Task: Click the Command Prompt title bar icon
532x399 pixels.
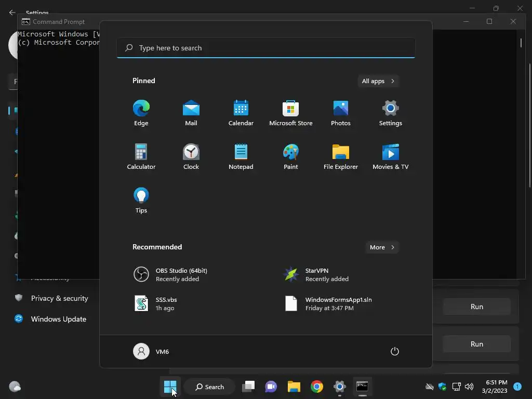Action: pyautogui.click(x=26, y=22)
